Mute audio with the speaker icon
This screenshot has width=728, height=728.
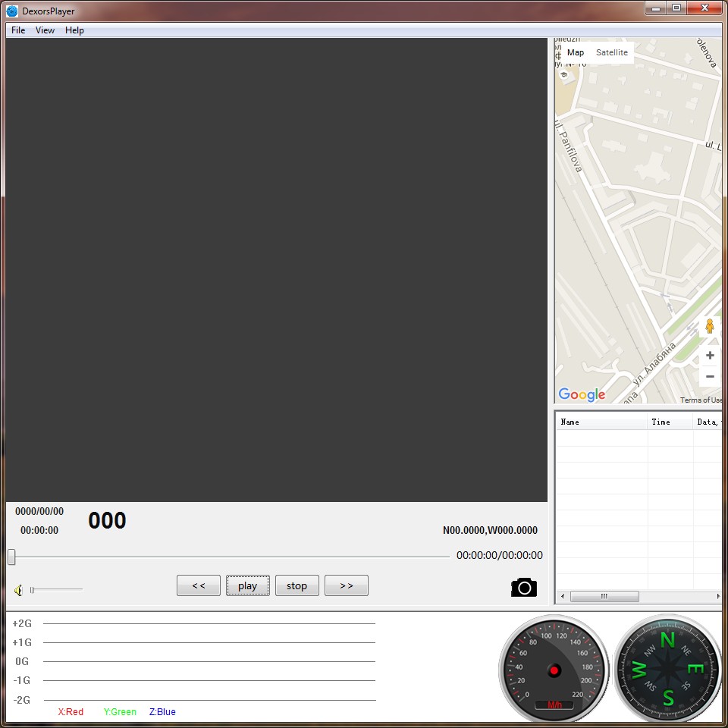tap(17, 589)
